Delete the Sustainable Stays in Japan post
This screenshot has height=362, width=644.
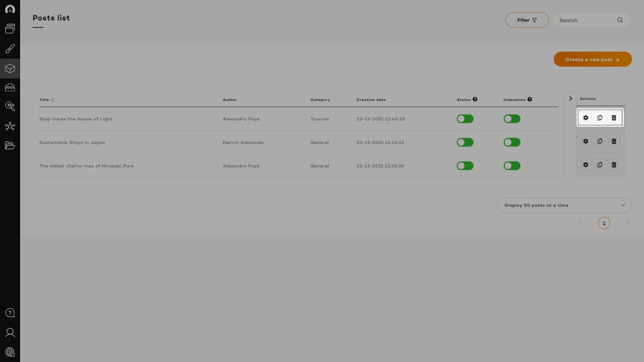613,141
